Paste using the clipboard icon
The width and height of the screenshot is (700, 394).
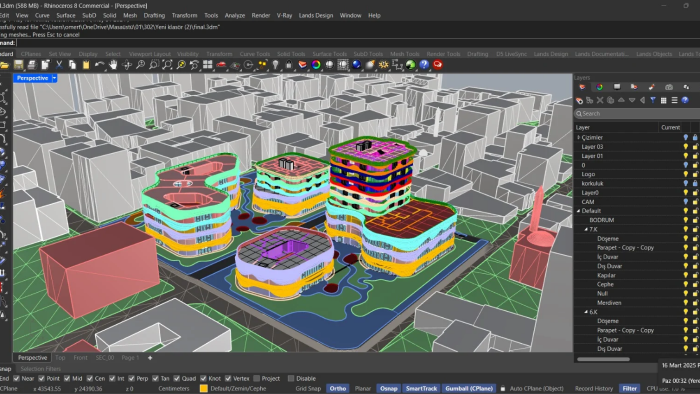click(86, 65)
